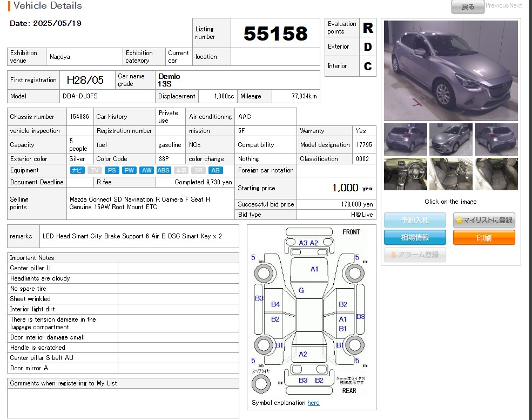Open the main front-angle car photo
Image resolution: width=532 pixels, height=420 pixels.
tap(451, 71)
